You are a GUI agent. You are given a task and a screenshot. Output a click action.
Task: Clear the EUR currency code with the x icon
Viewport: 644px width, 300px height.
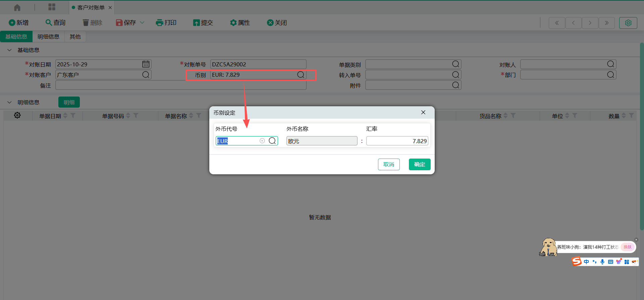[x=262, y=141]
